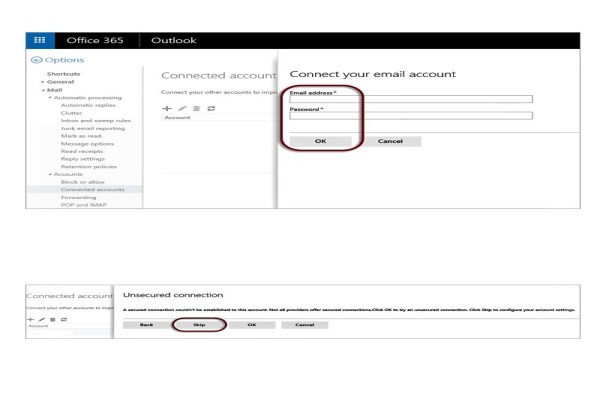The width and height of the screenshot is (600, 400).
Task: Click OK in Connect your email account
Action: point(321,141)
